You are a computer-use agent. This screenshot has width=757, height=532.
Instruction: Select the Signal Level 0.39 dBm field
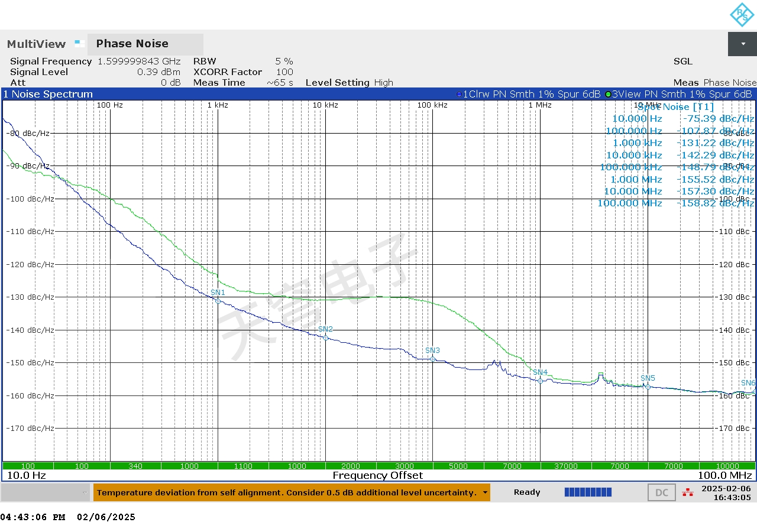coord(95,72)
